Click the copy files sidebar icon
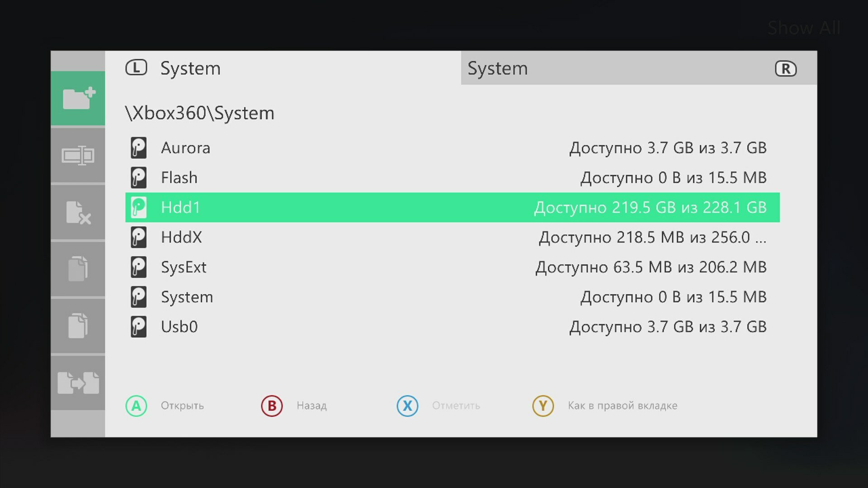868x488 pixels. (78, 269)
